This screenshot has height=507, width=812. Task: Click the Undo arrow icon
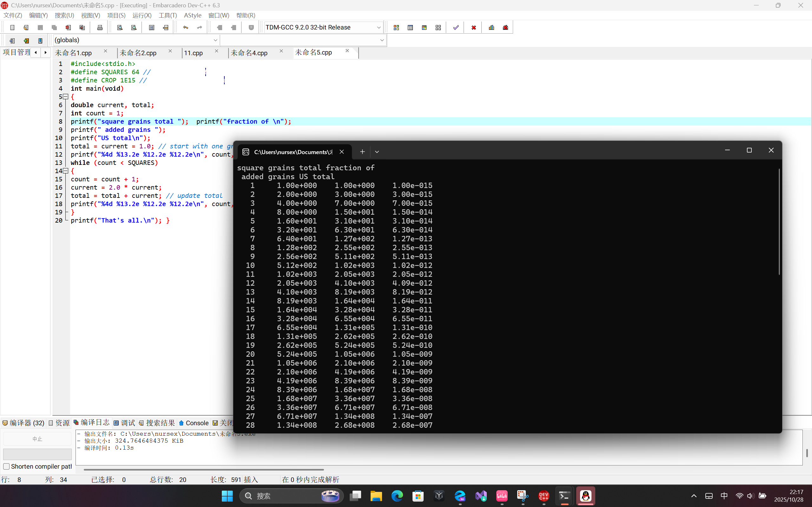[x=186, y=28]
